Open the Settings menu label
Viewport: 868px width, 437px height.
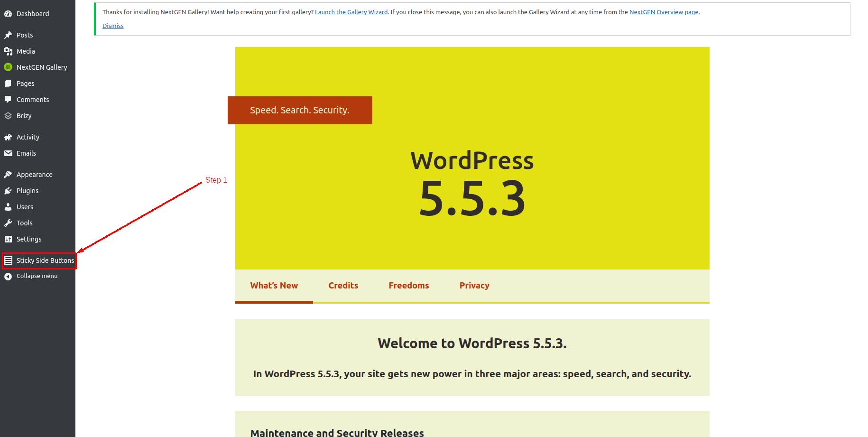tap(29, 239)
